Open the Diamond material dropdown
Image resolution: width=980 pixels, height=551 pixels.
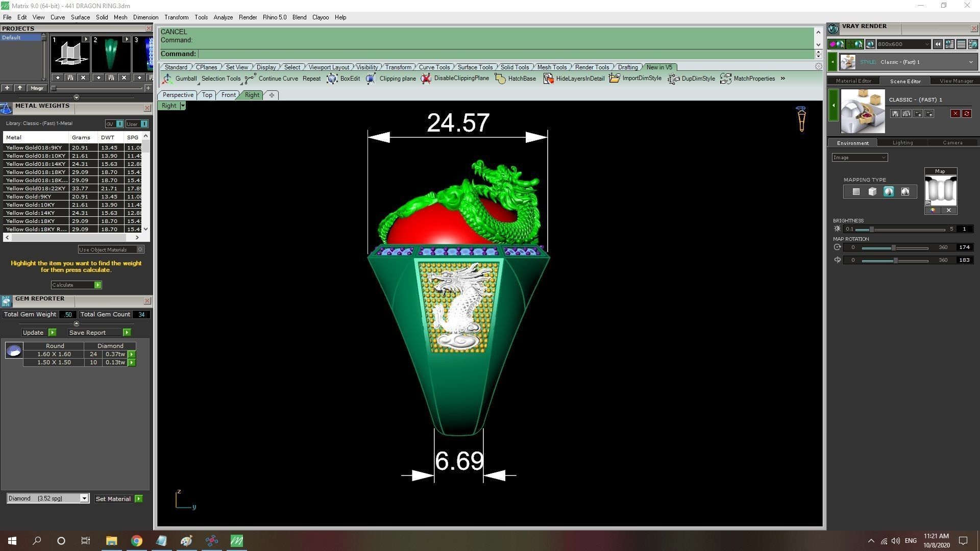84,498
